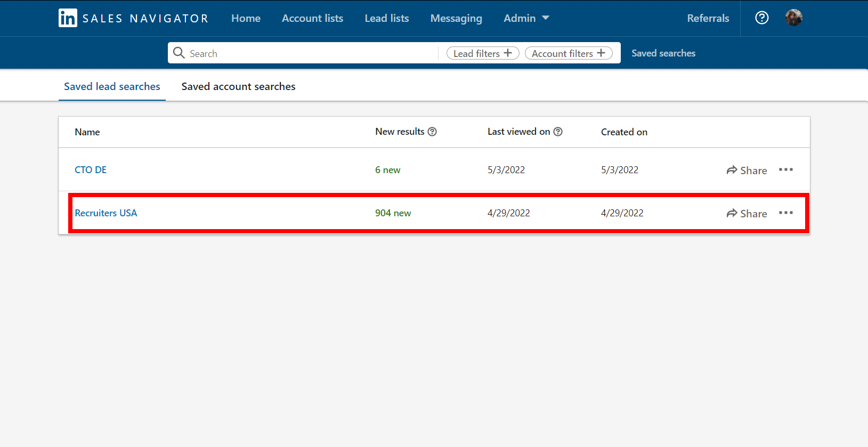Share the Recruiters USA saved search
Viewport: 868px width, 447px height.
click(x=747, y=214)
